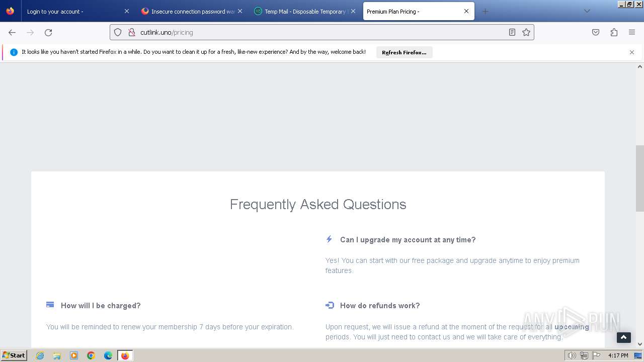Screen dimensions: 644x362
Task: Open the Save to Pocket icon
Action: (x=596, y=32)
